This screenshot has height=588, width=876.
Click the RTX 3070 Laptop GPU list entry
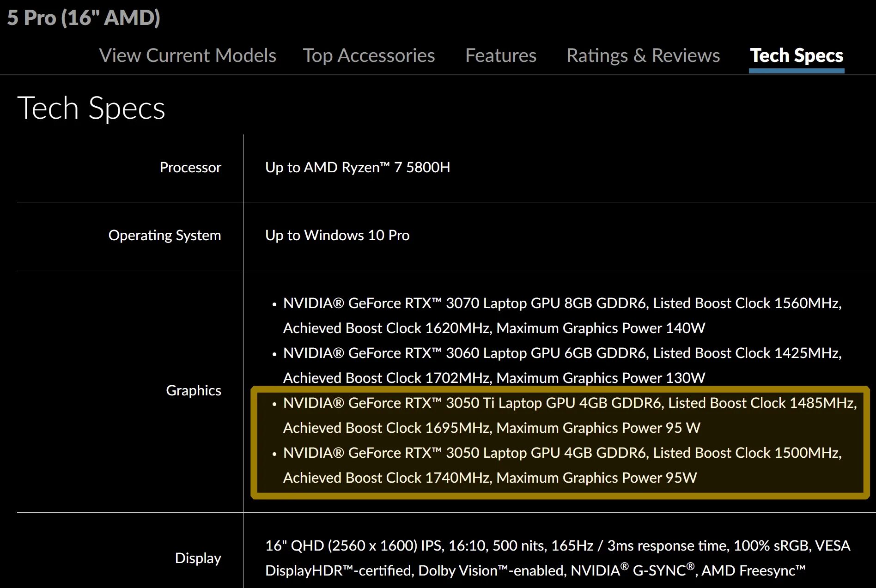point(562,303)
